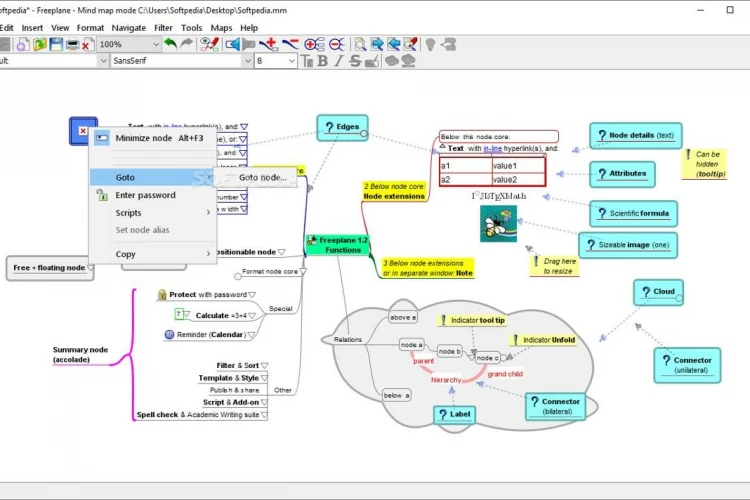Click the Print toolbar icon

(x=72, y=44)
